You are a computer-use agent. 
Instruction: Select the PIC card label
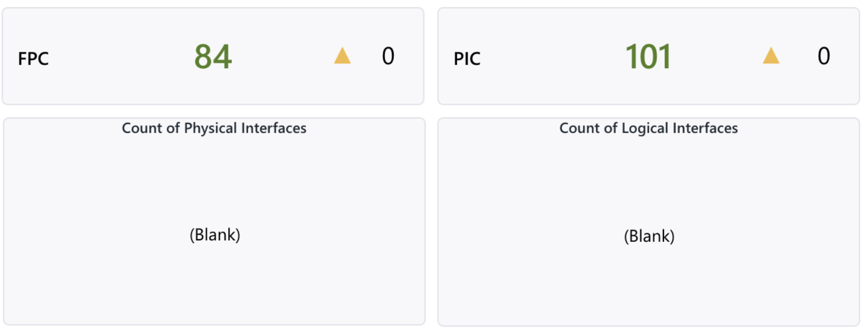pos(467,58)
